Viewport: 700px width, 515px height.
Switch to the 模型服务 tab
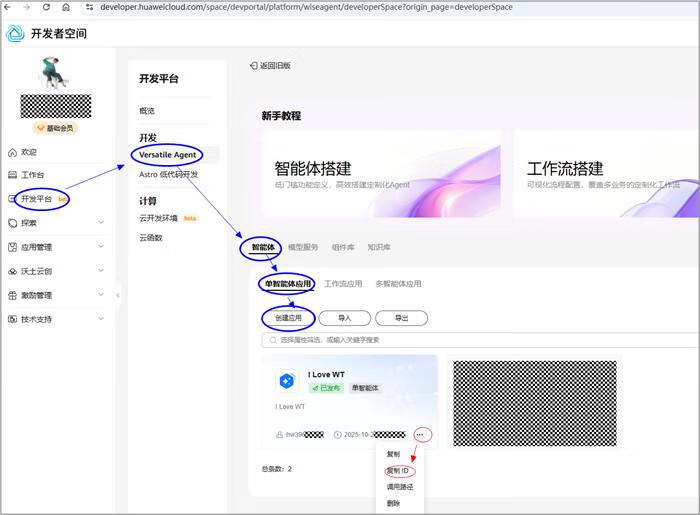[x=303, y=247]
